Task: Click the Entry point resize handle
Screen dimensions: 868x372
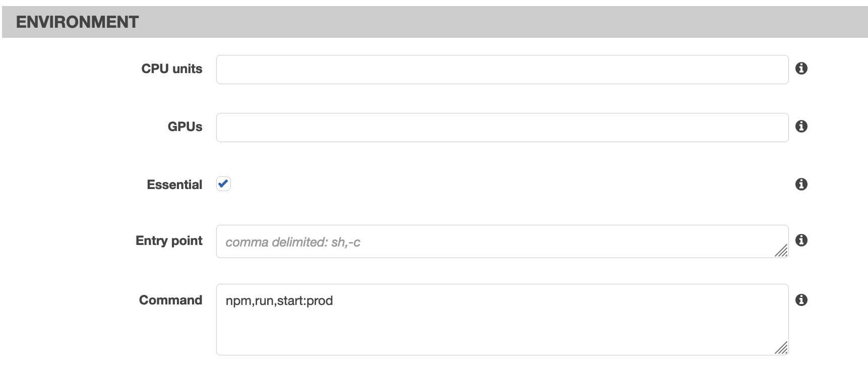Action: tap(781, 251)
